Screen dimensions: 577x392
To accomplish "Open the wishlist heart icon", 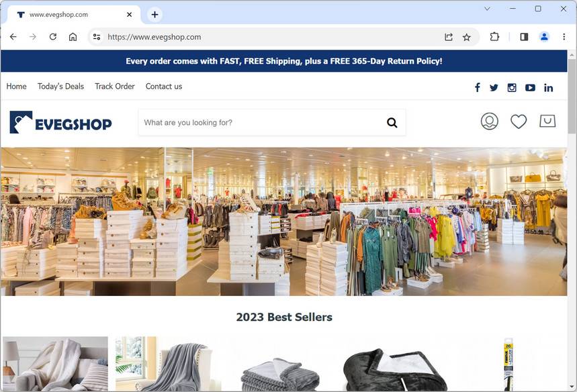I will [x=519, y=121].
